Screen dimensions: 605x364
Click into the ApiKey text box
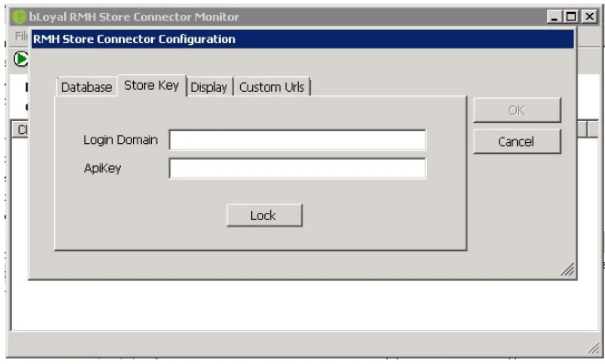coord(298,168)
